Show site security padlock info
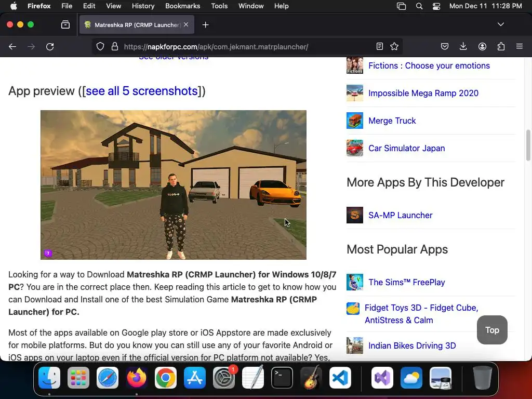This screenshot has width=532, height=399. click(x=115, y=46)
